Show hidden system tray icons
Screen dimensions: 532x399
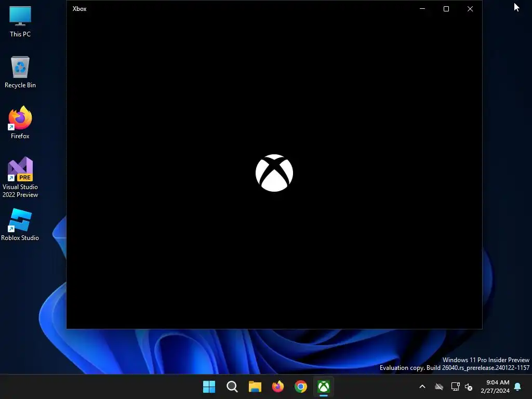coord(422,387)
